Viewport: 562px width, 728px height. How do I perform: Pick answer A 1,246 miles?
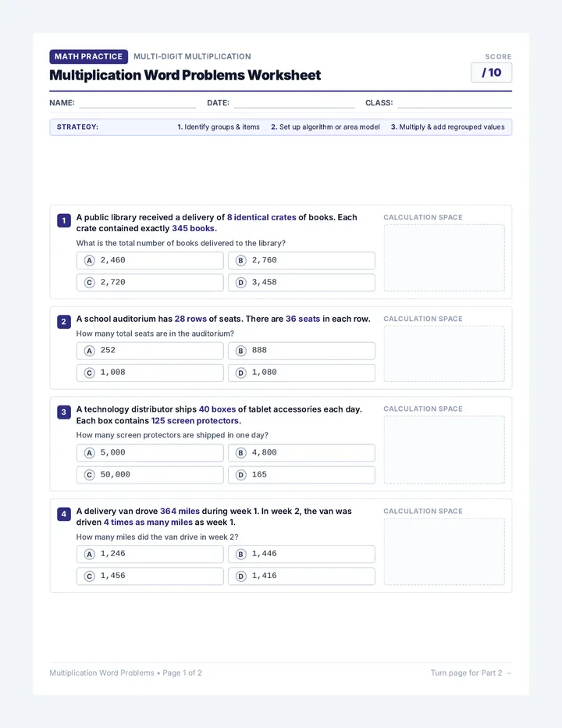(150, 554)
